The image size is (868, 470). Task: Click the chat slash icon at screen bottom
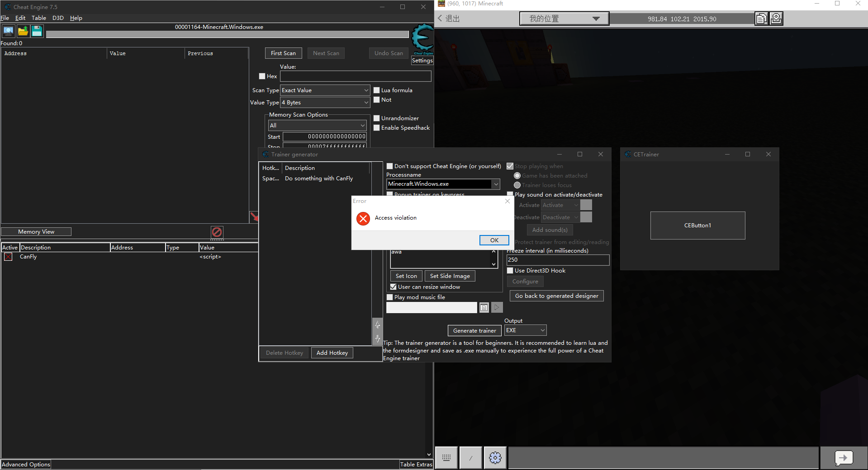[x=470, y=458]
